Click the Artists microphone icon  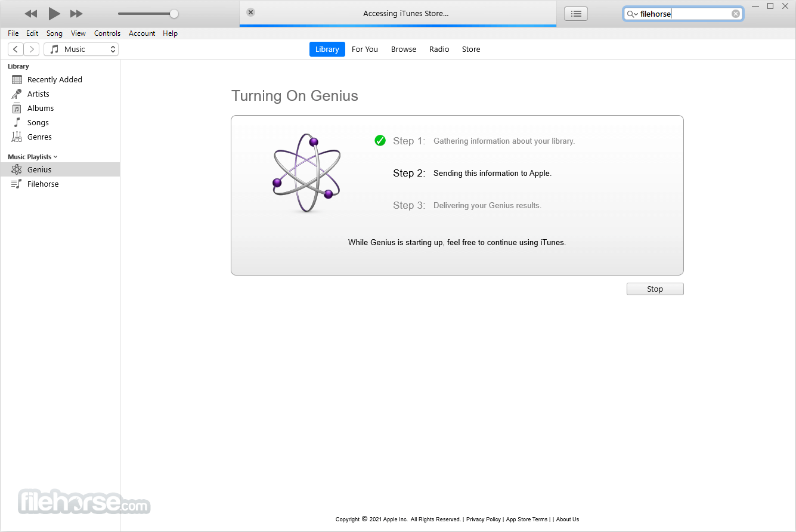point(17,94)
